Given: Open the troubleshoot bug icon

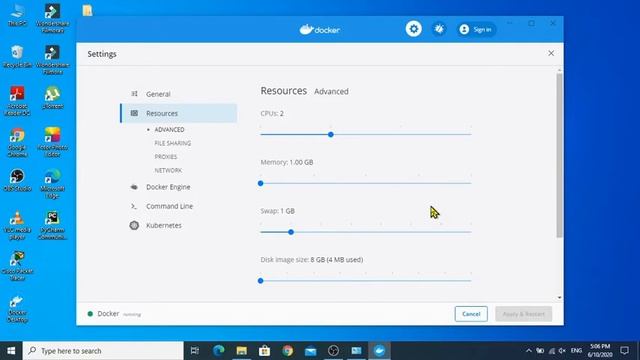Looking at the screenshot, I should 439,29.
